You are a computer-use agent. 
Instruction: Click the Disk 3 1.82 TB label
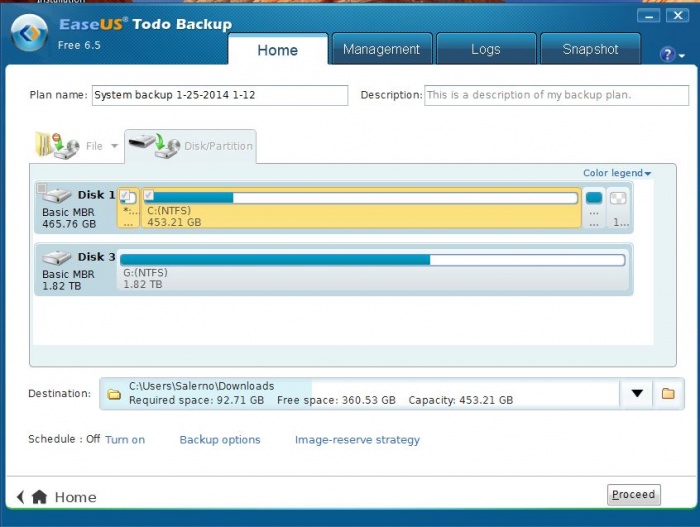(62, 286)
